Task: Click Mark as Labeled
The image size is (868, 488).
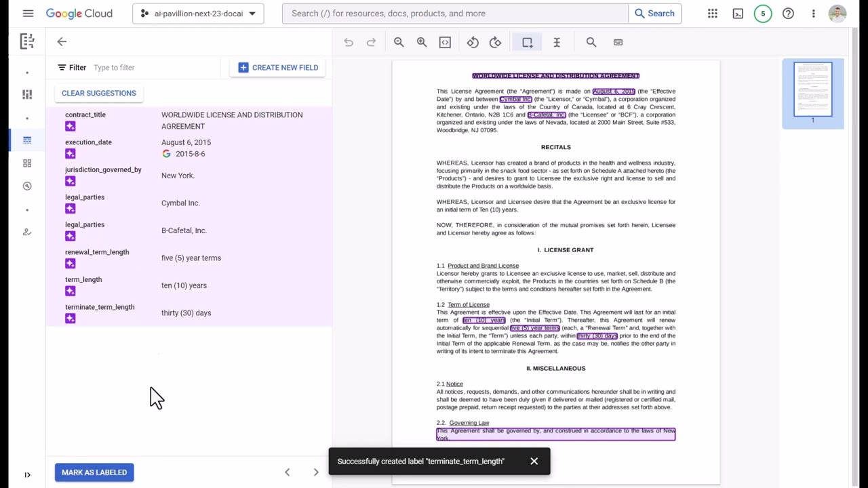Action: 94,472
